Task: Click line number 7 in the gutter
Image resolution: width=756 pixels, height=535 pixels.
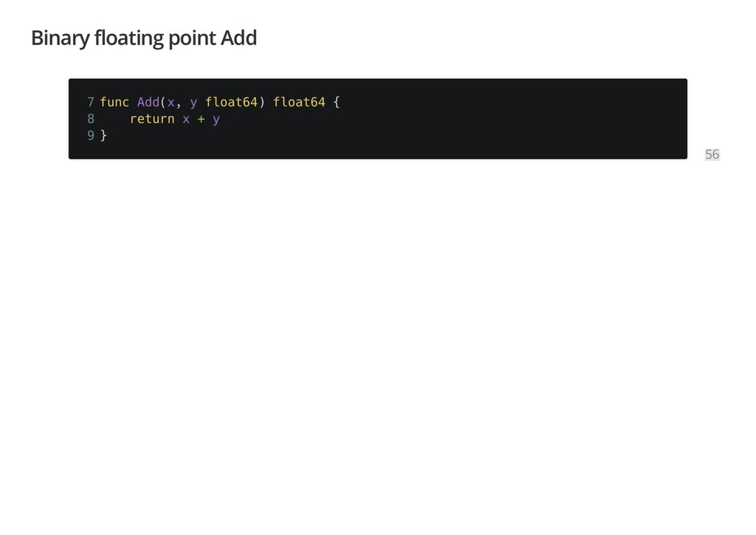Action: [91, 102]
